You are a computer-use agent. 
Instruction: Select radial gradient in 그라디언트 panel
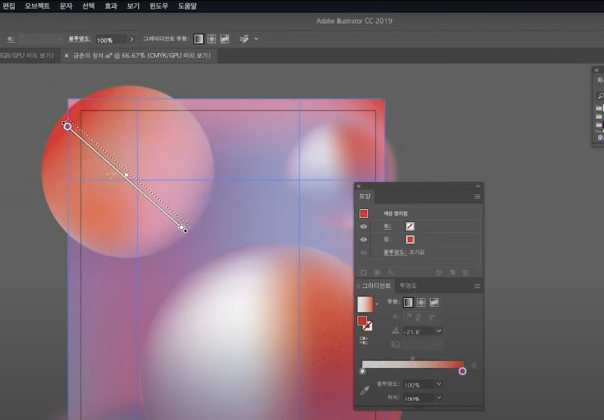pyautogui.click(x=421, y=302)
